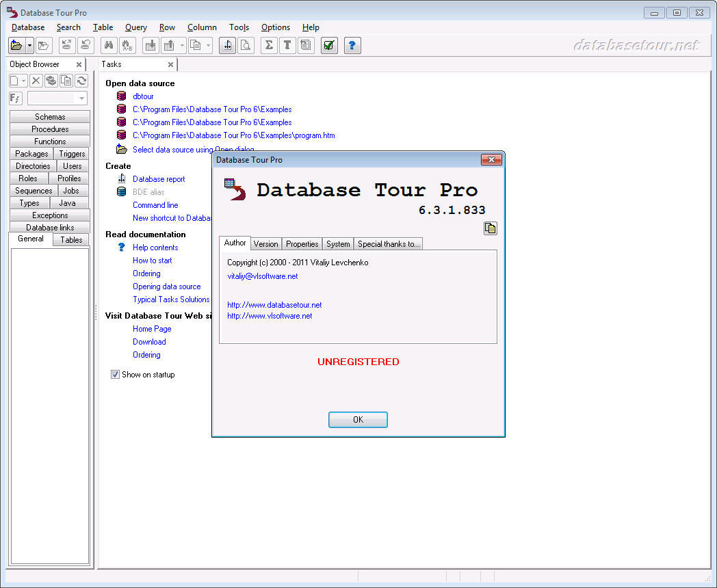Click OK in the About dialog
The height and width of the screenshot is (588, 717).
(358, 420)
